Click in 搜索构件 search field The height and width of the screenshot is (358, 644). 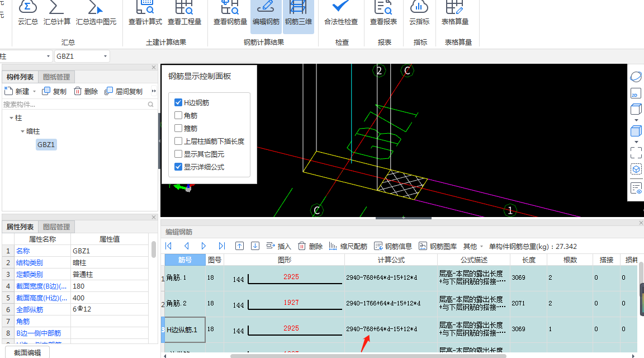click(x=75, y=105)
